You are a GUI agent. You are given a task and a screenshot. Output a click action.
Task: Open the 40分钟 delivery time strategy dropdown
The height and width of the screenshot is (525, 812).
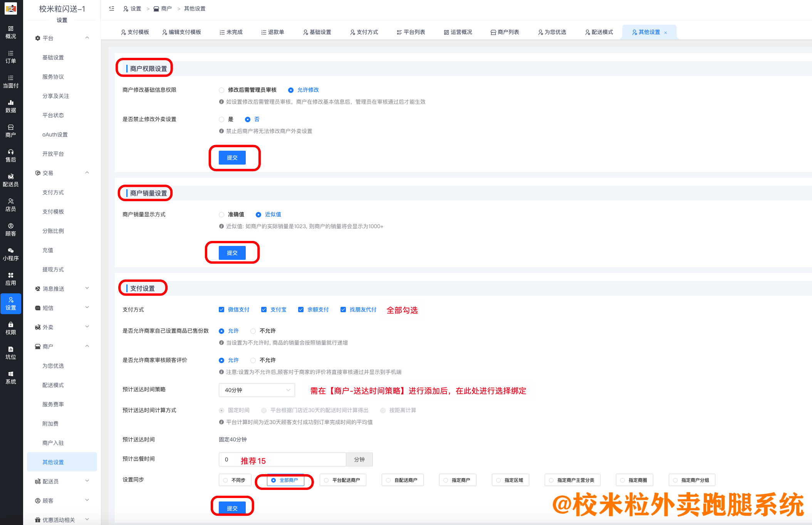click(257, 390)
